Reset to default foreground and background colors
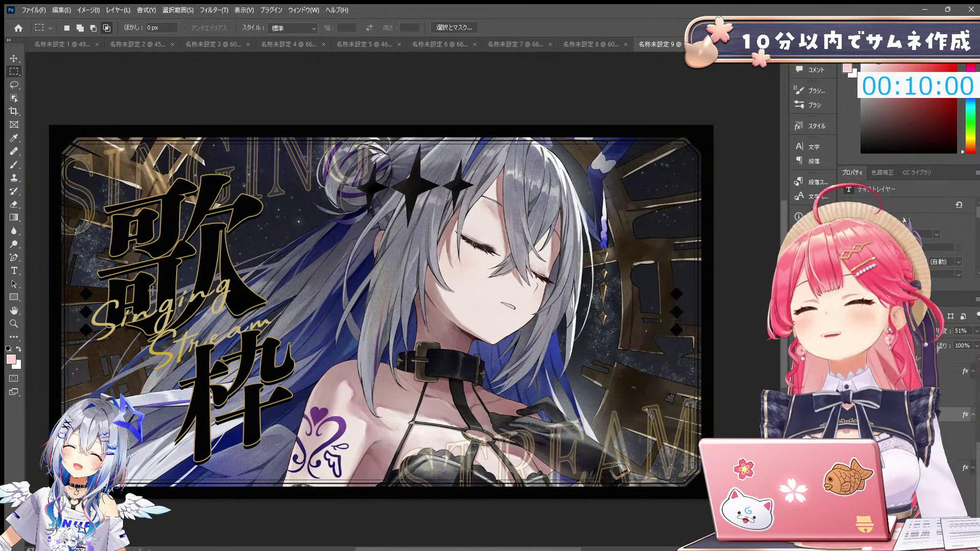 pos(9,349)
